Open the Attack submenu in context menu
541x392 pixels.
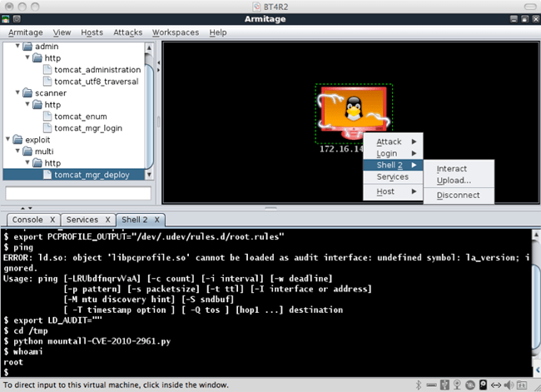(393, 141)
